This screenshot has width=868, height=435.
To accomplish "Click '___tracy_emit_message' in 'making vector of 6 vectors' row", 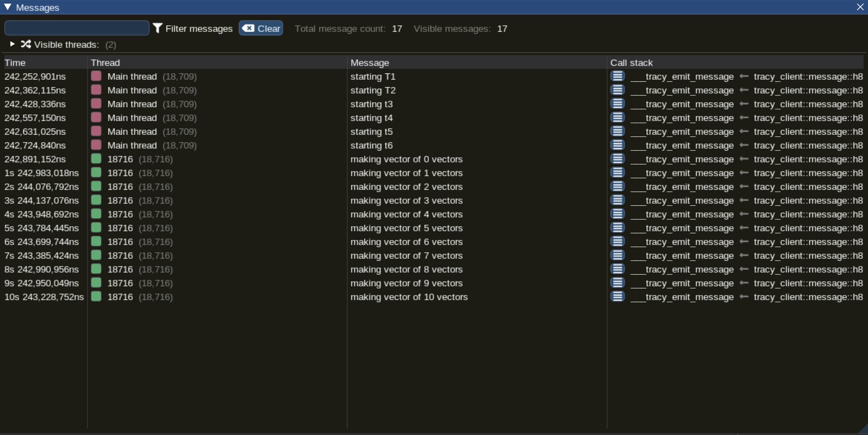I will click(682, 242).
